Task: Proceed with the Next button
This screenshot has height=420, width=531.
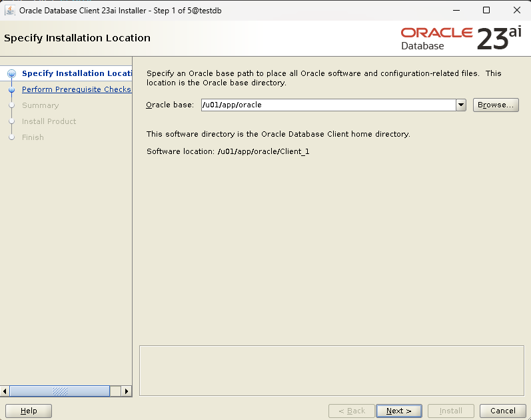Action: [399, 411]
